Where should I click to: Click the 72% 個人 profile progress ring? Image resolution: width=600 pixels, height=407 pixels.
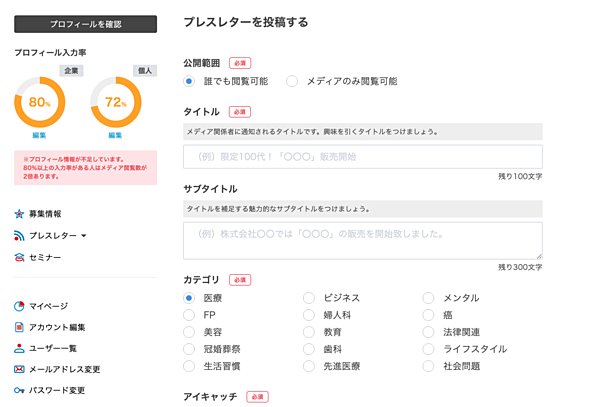coord(115,102)
